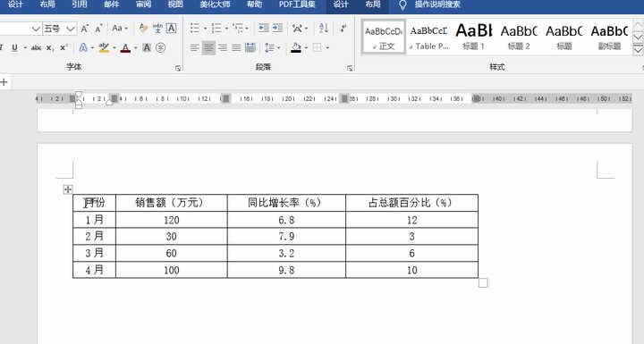Toggle strikethrough (abc) formatting
This screenshot has width=644, height=344.
coord(36,47)
